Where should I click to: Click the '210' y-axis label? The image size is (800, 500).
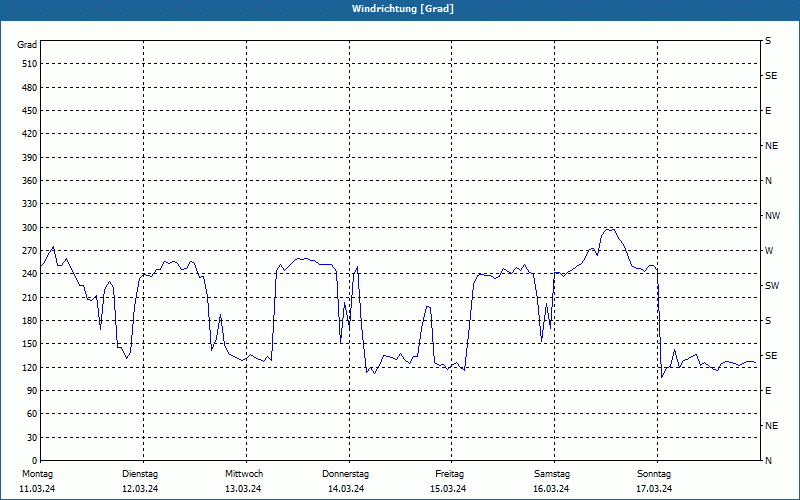click(30, 297)
